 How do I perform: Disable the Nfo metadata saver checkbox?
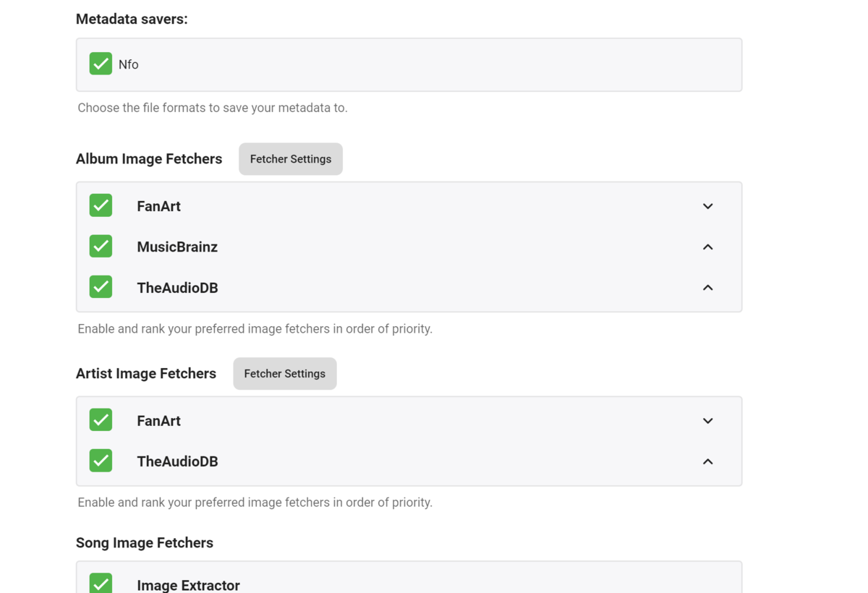click(x=101, y=63)
